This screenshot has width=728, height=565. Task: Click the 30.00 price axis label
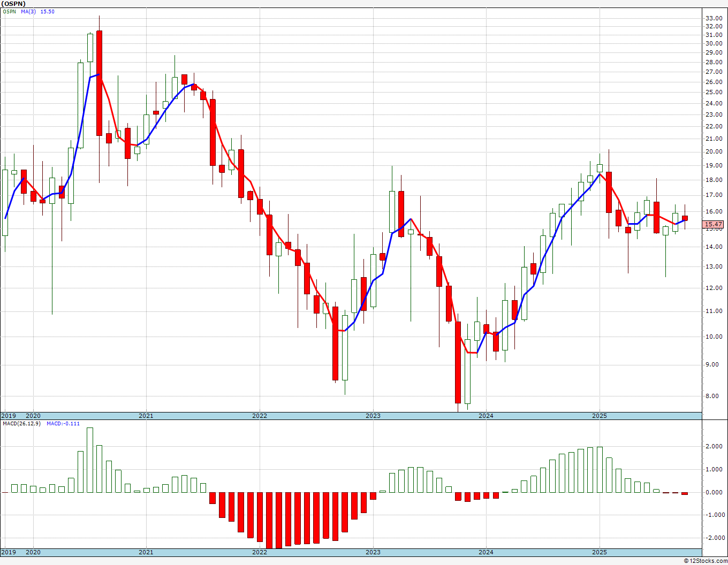pos(714,44)
